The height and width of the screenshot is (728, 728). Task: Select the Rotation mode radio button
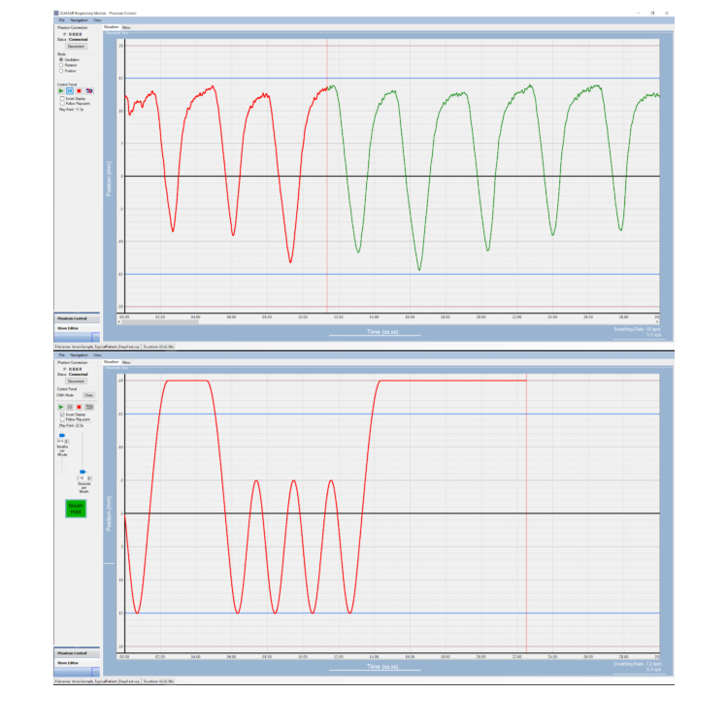62,65
